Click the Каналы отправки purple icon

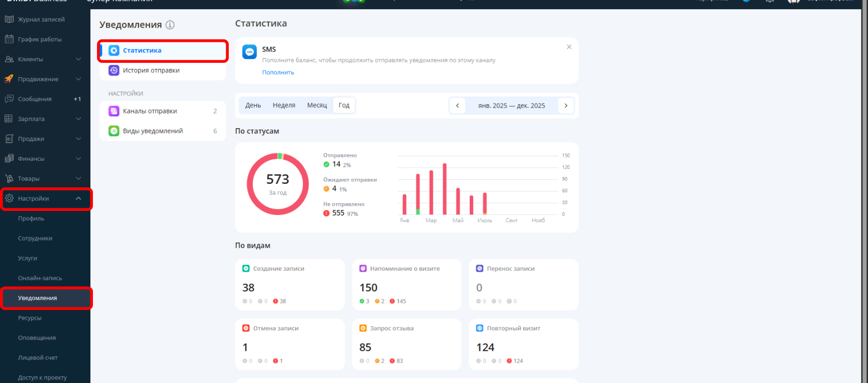pyautogui.click(x=114, y=111)
